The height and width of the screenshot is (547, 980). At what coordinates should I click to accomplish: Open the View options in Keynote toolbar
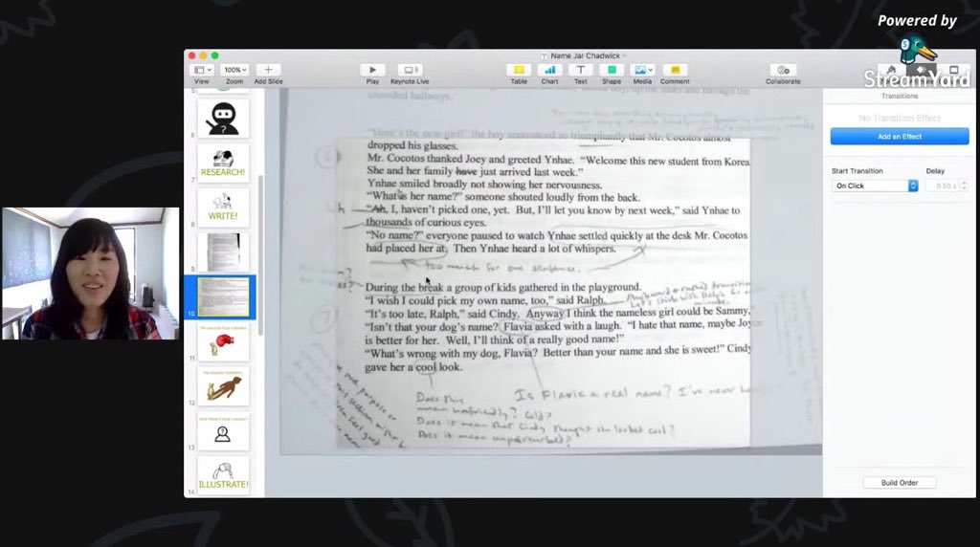[x=203, y=70]
